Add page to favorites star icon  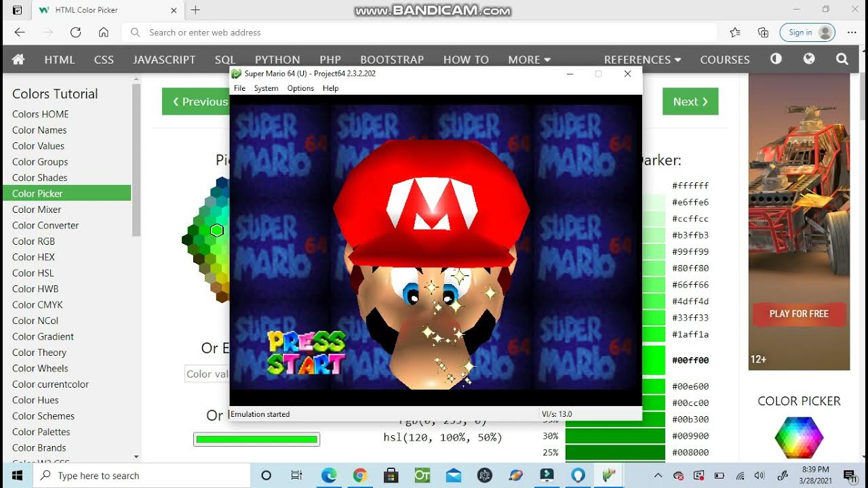tap(735, 33)
